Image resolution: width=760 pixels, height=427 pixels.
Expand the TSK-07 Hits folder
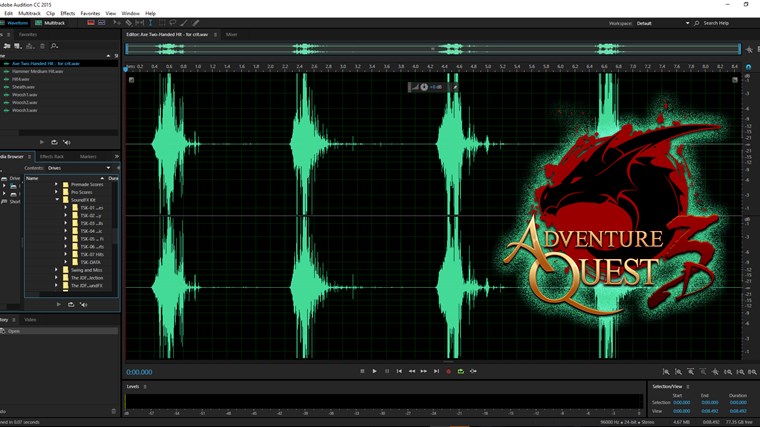[65, 254]
